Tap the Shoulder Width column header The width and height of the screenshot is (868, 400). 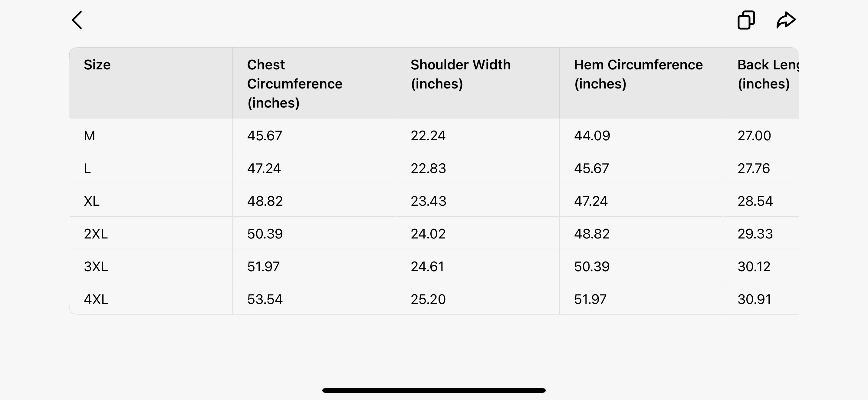point(460,74)
